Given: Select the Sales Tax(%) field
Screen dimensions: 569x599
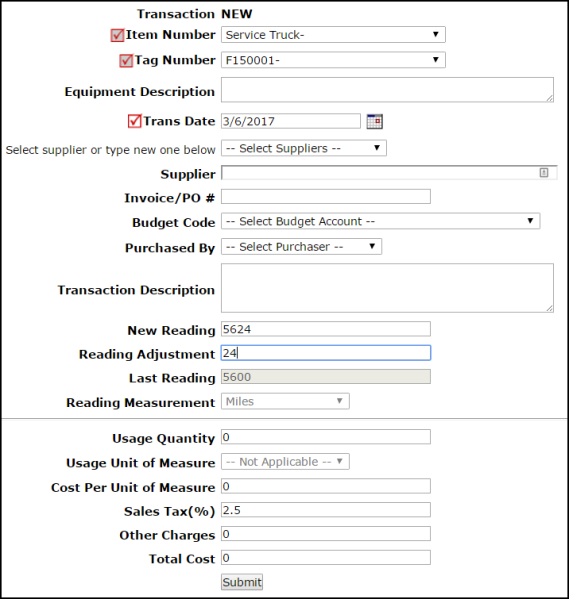Looking at the screenshot, I should click(326, 510).
